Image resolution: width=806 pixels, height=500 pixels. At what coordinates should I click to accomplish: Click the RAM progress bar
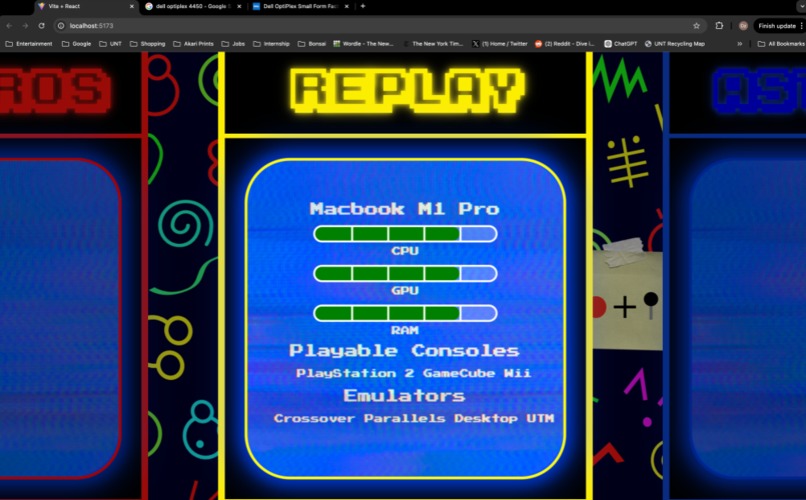pyautogui.click(x=405, y=313)
